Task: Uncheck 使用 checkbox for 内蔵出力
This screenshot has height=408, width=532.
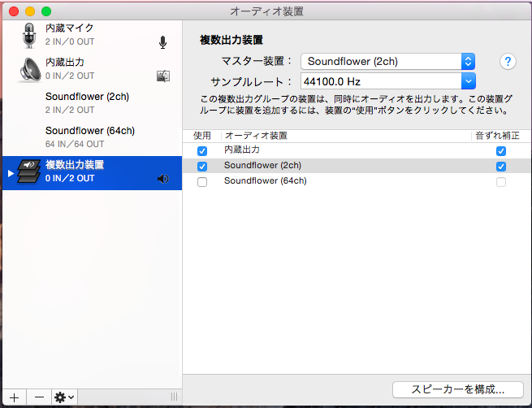Action: coord(202,151)
